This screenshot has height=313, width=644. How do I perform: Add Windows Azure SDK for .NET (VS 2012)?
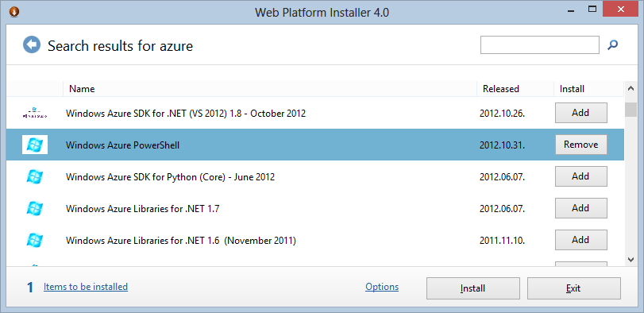pos(580,113)
